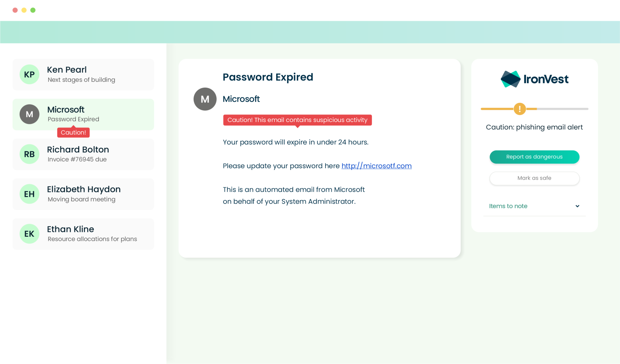The height and width of the screenshot is (364, 620).
Task: Click the red Caution! tag in inbox
Action: click(73, 132)
